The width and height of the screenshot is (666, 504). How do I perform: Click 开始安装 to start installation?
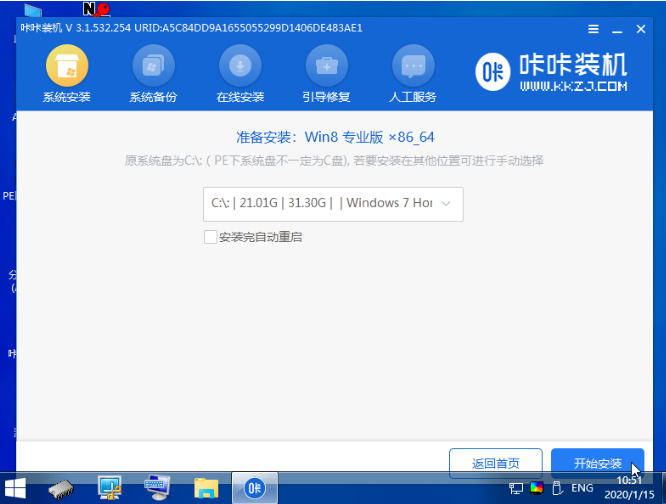(597, 464)
